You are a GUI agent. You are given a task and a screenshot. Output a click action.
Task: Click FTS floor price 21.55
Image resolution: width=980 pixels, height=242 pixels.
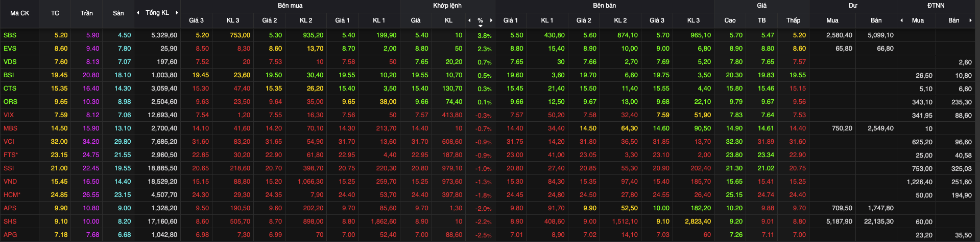(123, 155)
